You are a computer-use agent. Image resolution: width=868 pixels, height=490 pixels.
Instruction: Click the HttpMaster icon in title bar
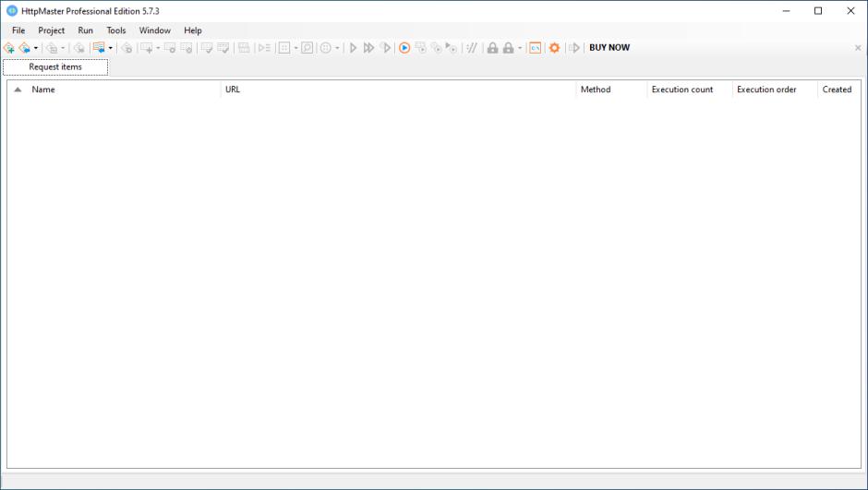(12, 11)
